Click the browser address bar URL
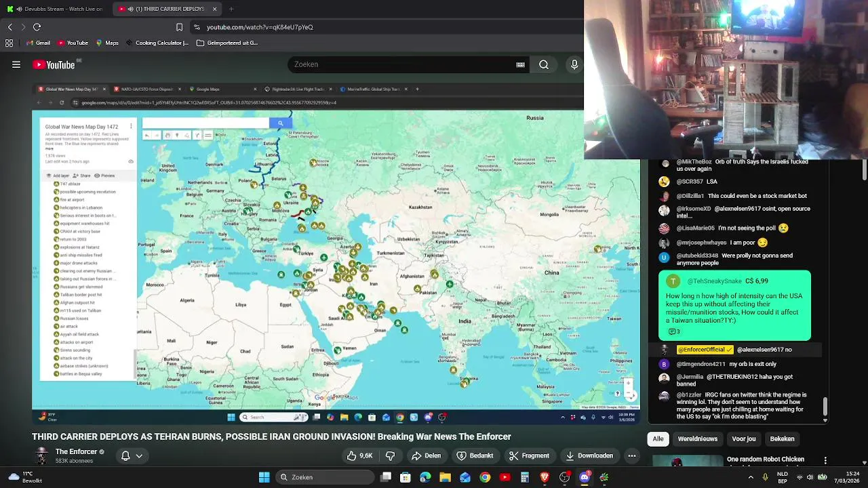Screen dimensions: 868x488 click(260, 27)
